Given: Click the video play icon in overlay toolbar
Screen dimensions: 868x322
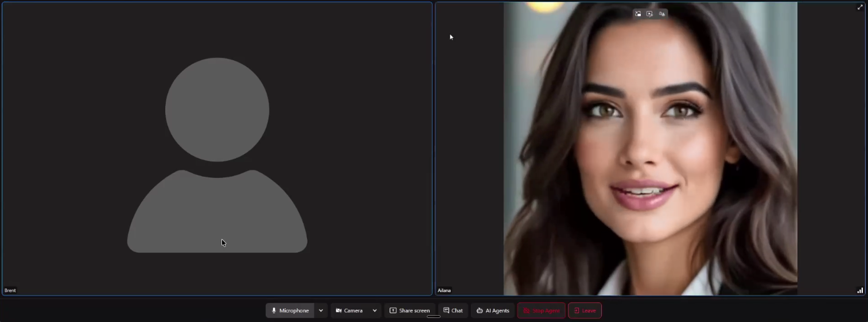Looking at the screenshot, I should point(649,14).
